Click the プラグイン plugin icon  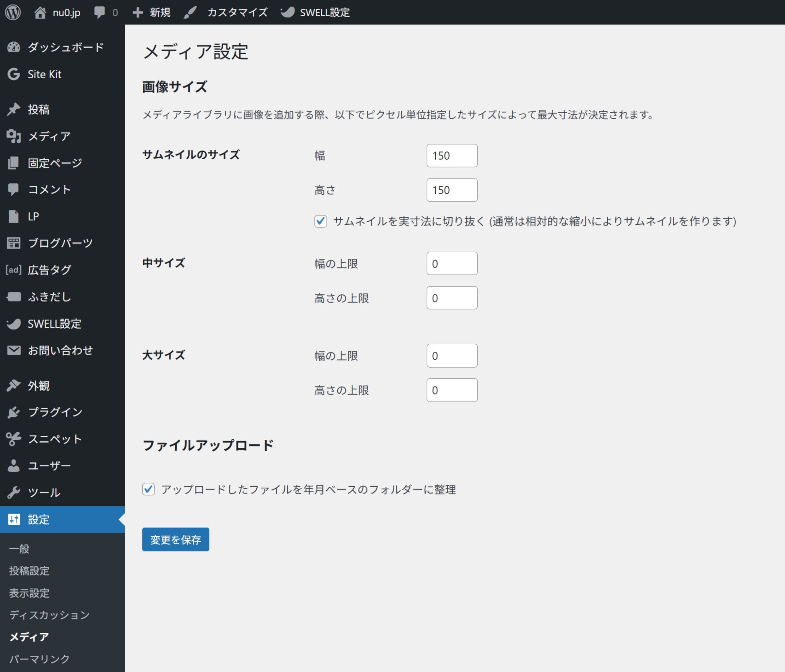(x=14, y=412)
